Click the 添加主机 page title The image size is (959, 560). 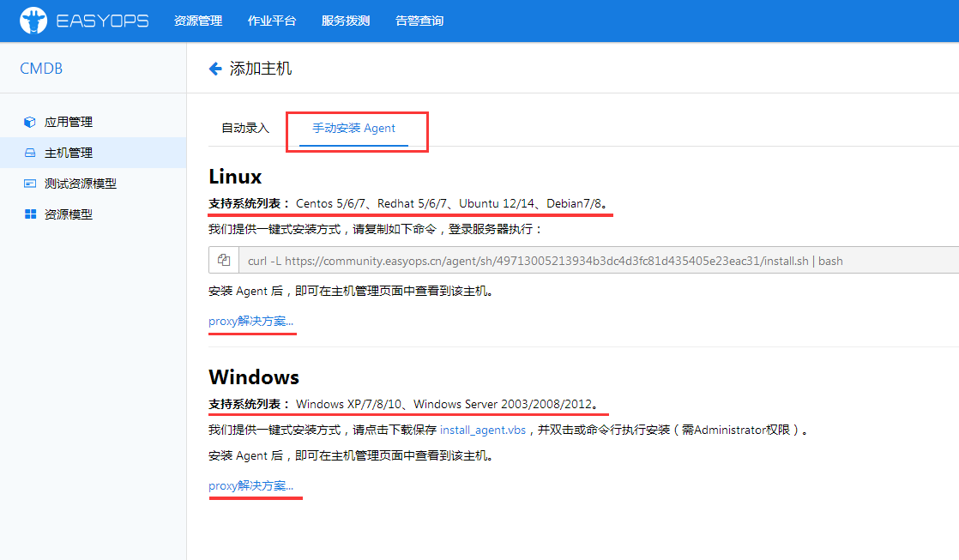(261, 69)
